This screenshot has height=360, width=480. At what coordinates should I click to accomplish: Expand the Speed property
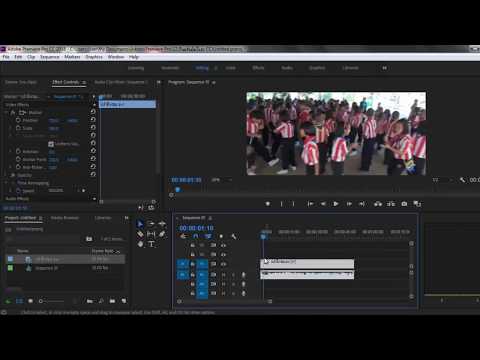pos(11,191)
